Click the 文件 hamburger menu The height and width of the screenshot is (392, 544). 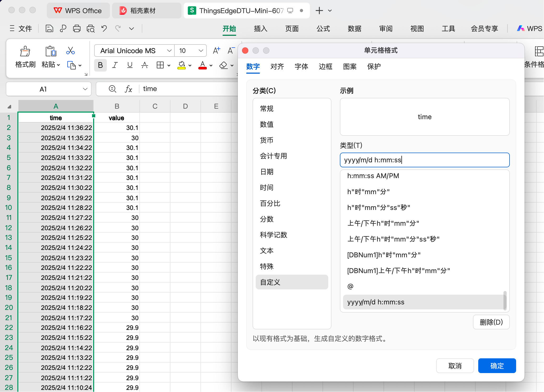(x=21, y=28)
